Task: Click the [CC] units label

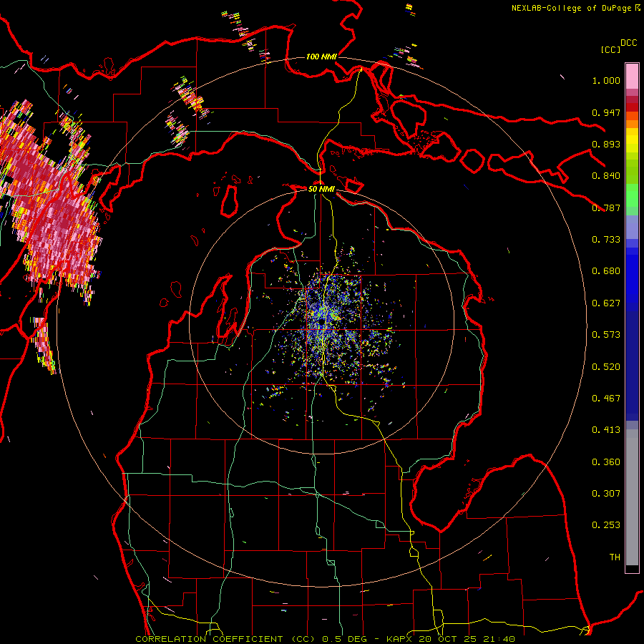Action: (611, 49)
